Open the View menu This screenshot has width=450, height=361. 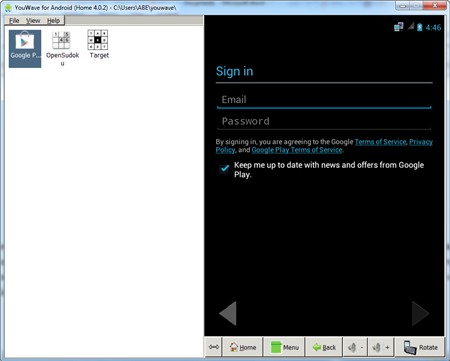click(x=33, y=21)
